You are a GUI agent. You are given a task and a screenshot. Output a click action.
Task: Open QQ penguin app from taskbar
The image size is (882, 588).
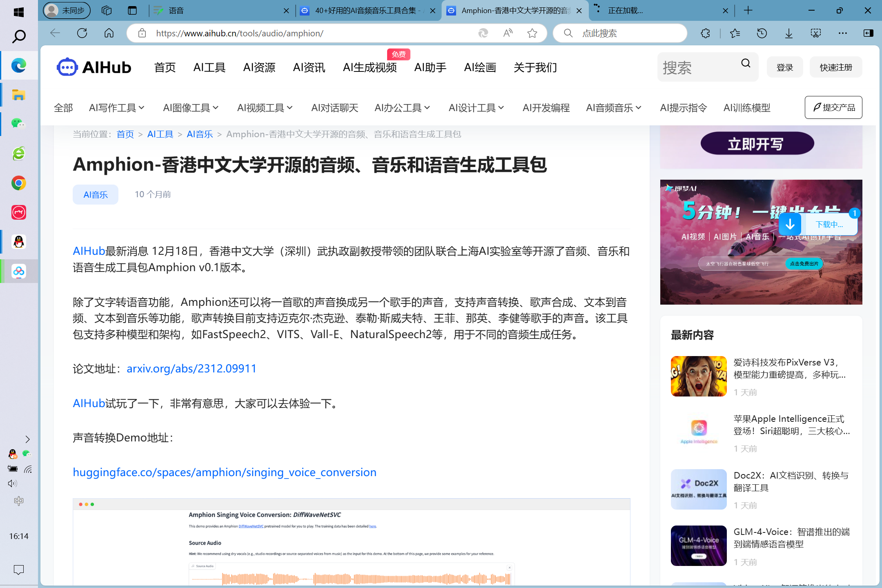[19, 242]
